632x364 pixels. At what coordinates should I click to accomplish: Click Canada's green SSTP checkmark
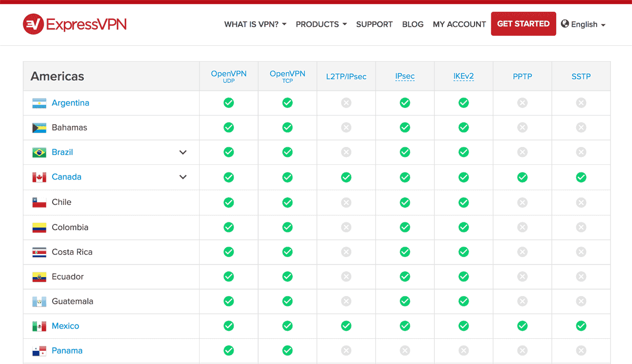(x=581, y=178)
